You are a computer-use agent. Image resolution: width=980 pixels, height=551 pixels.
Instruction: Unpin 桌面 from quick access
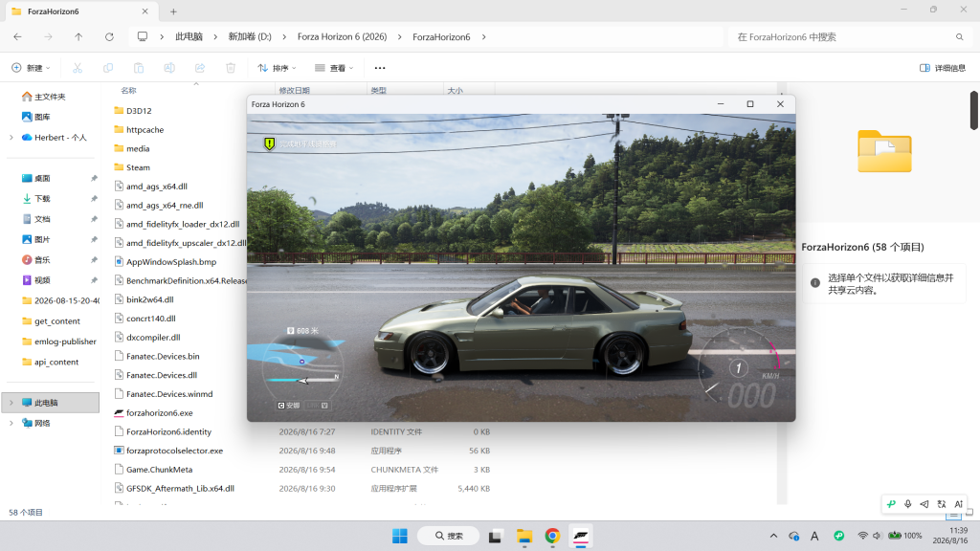tap(94, 178)
